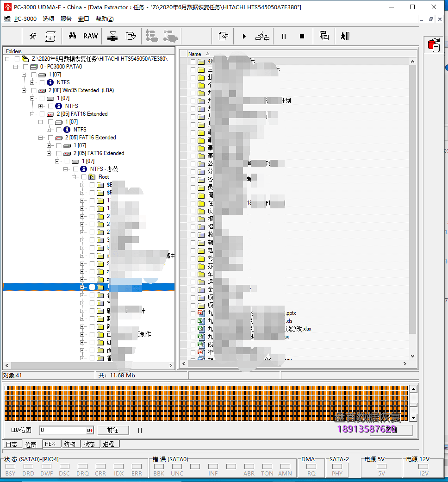The width and height of the screenshot is (448, 482).
Task: Click the exit door toolbar icon
Action: click(345, 36)
